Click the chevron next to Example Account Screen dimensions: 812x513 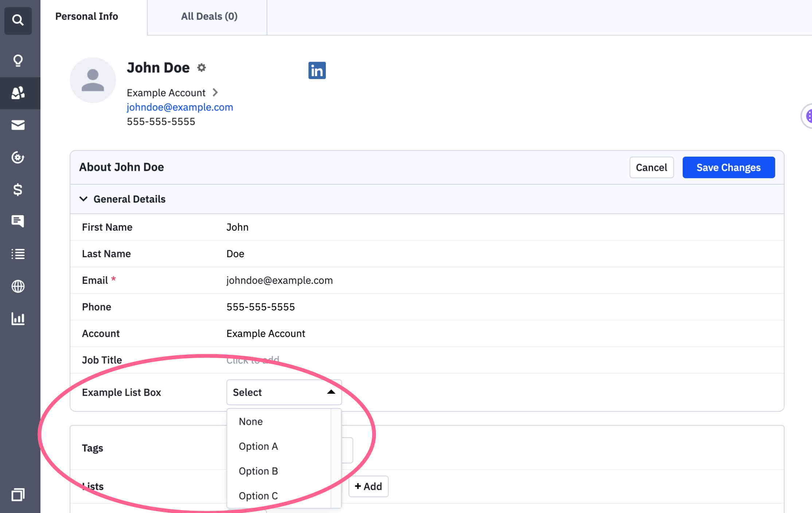tap(215, 93)
